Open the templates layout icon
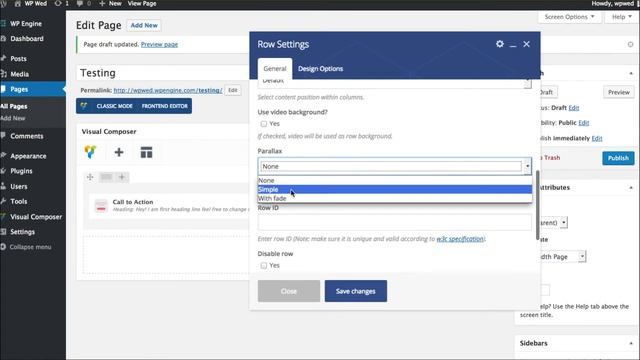This screenshot has height=360, width=640. pos(146,152)
